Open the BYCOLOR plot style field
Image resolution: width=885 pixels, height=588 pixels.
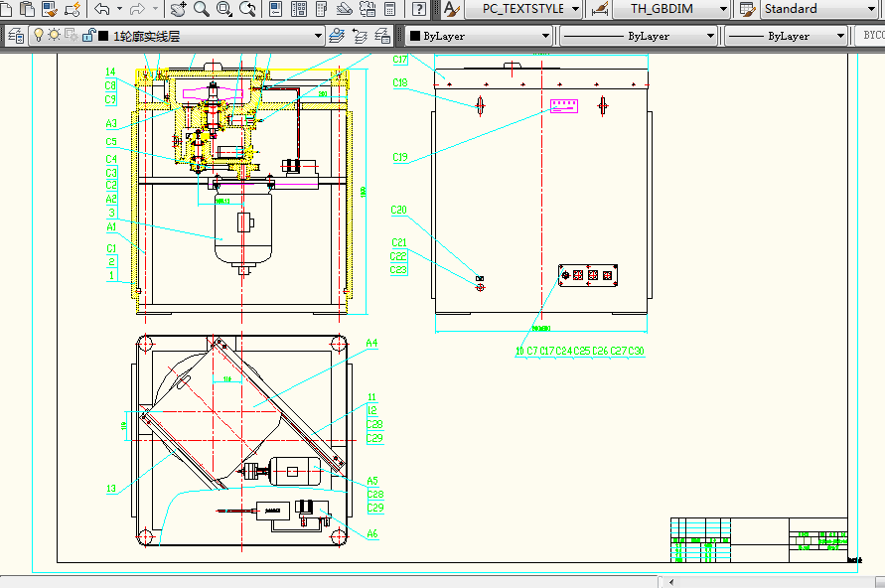[871, 36]
